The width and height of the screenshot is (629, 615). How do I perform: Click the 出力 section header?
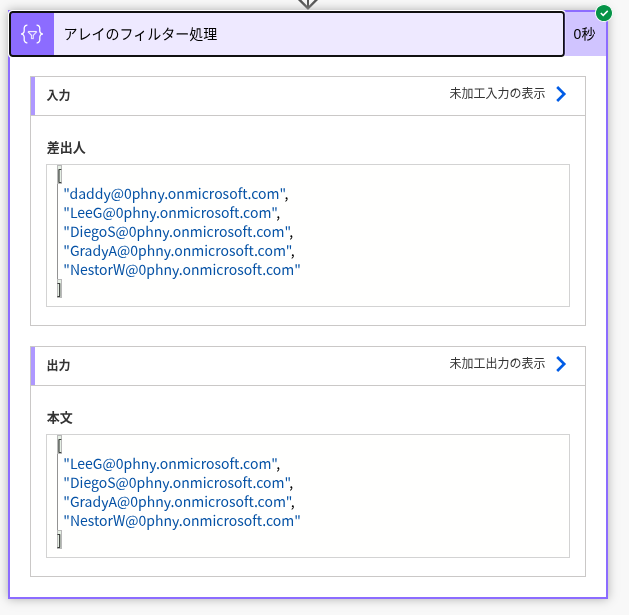308,366
